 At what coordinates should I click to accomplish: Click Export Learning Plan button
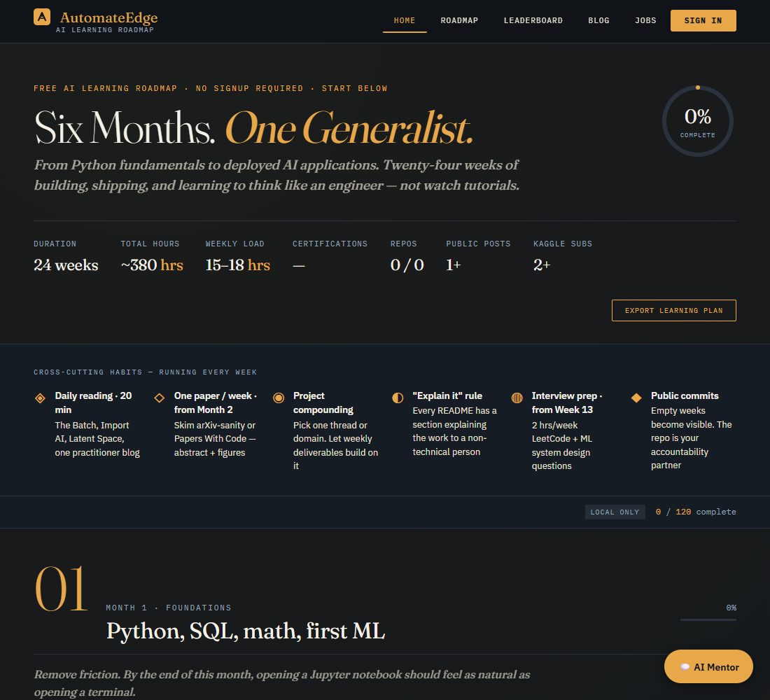pos(673,311)
